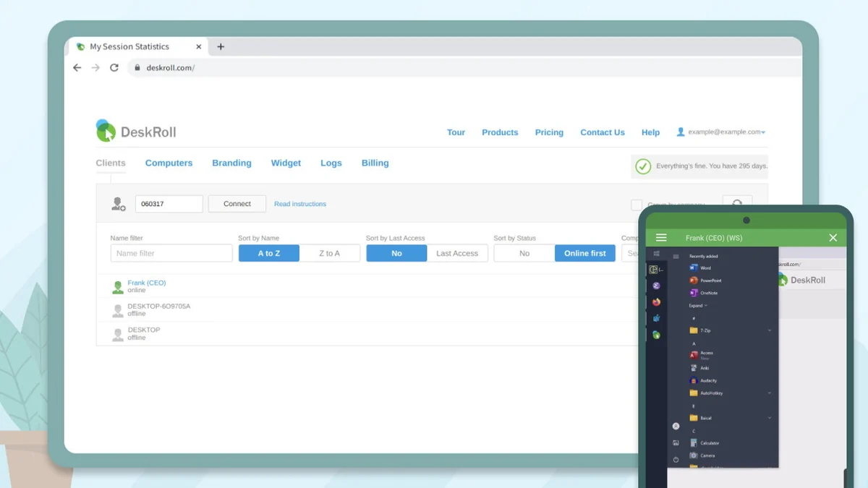Screen dimensions: 868x488
Task: Click the power icon in start menu
Action: (676, 460)
